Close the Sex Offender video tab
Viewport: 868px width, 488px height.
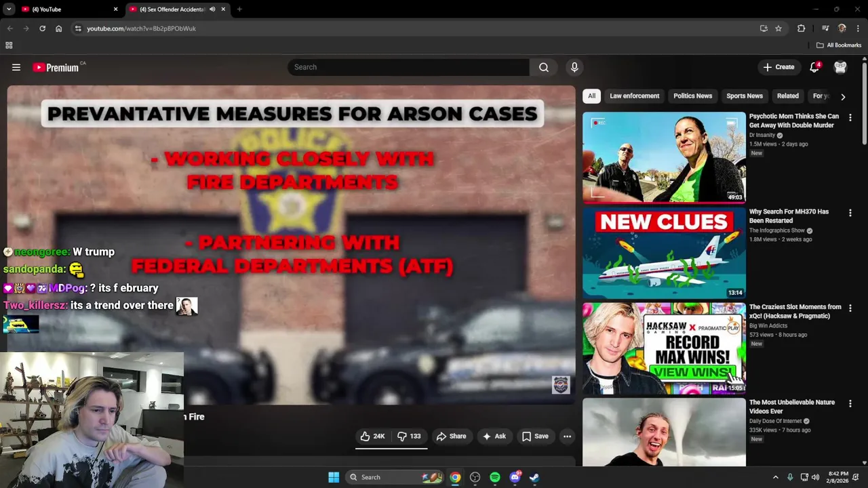tap(223, 9)
